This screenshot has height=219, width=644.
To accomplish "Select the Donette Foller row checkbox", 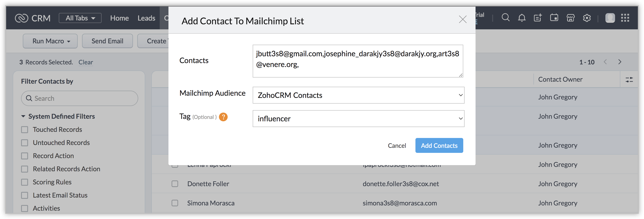I will click(175, 184).
